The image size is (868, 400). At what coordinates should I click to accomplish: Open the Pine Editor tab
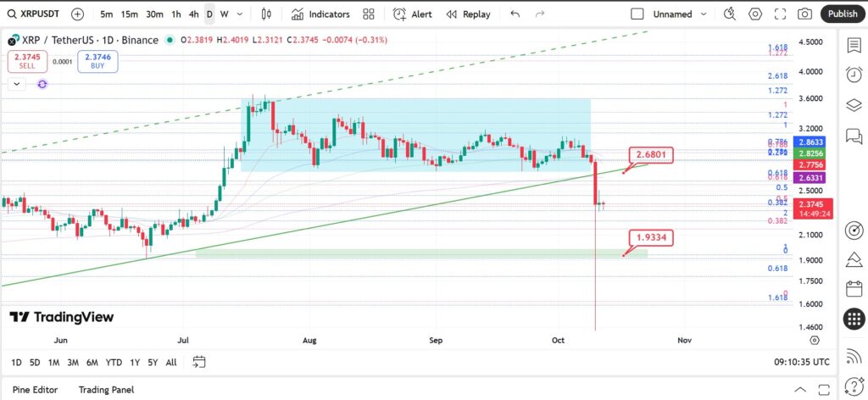tap(35, 390)
